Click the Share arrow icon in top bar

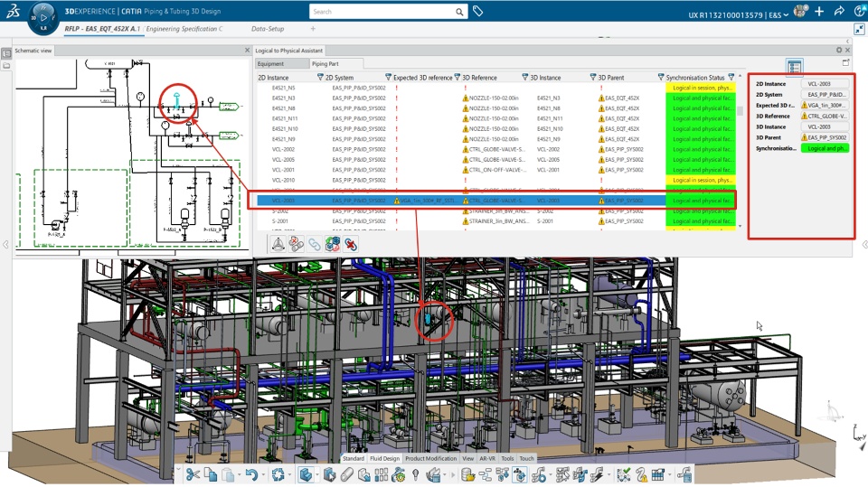tap(839, 12)
